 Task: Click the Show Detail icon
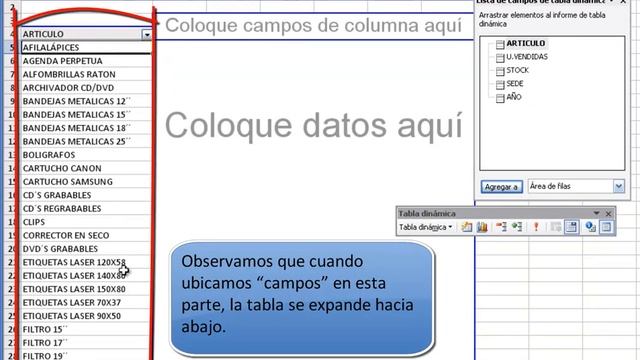[517, 227]
